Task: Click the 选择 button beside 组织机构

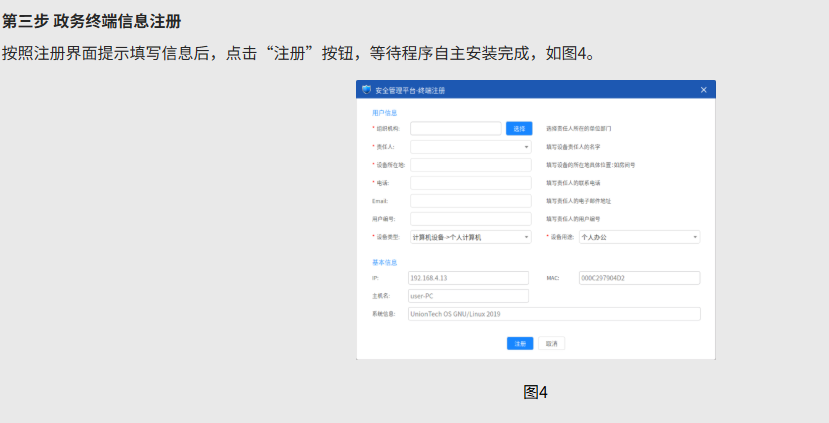Action: [519, 128]
